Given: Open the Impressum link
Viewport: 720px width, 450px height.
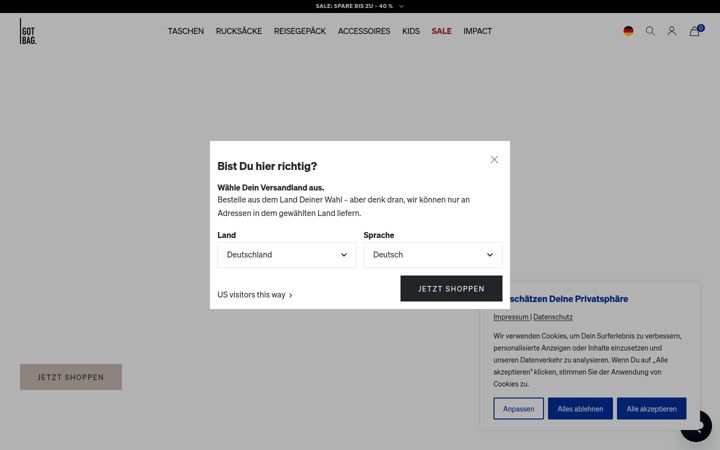Looking at the screenshot, I should pyautogui.click(x=511, y=317).
